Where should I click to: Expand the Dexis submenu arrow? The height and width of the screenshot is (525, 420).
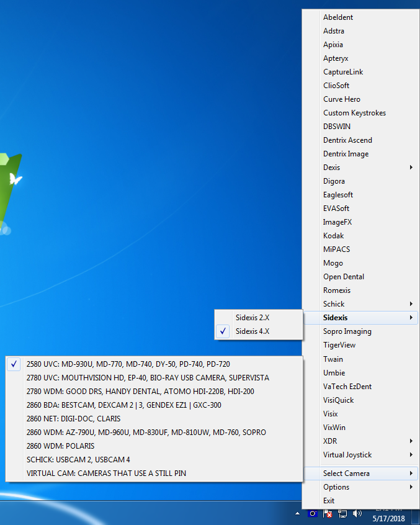(411, 167)
